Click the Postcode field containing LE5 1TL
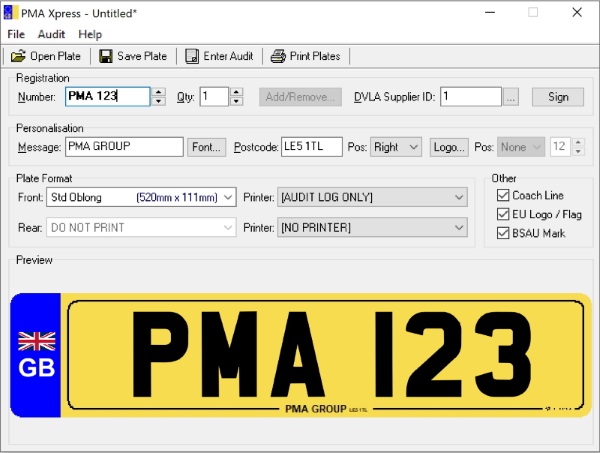Image resolution: width=600 pixels, height=453 pixels. [x=312, y=147]
